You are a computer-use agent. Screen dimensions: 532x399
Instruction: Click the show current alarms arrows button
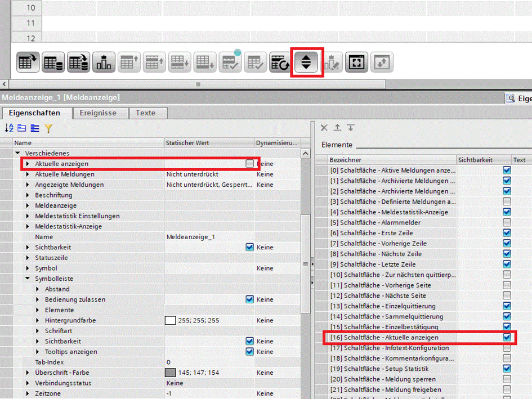(x=306, y=62)
